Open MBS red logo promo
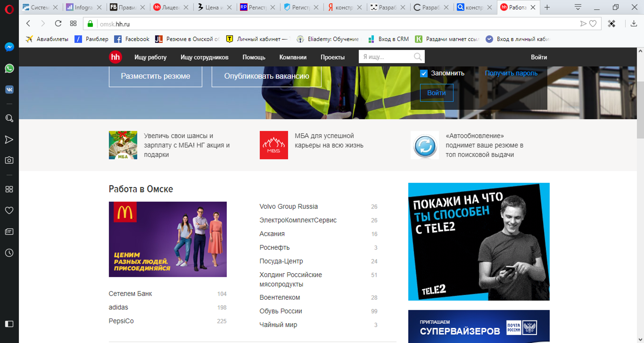Viewport: 644px width, 343px height. pyautogui.click(x=274, y=145)
